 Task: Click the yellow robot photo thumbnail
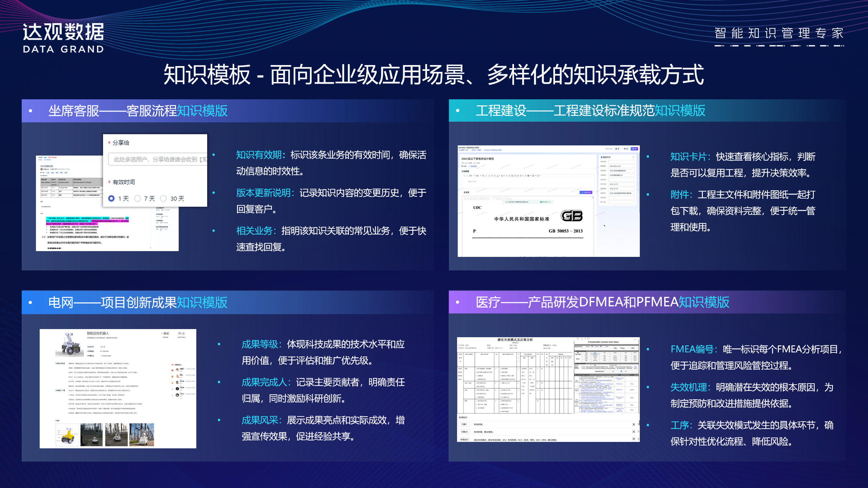(x=67, y=435)
